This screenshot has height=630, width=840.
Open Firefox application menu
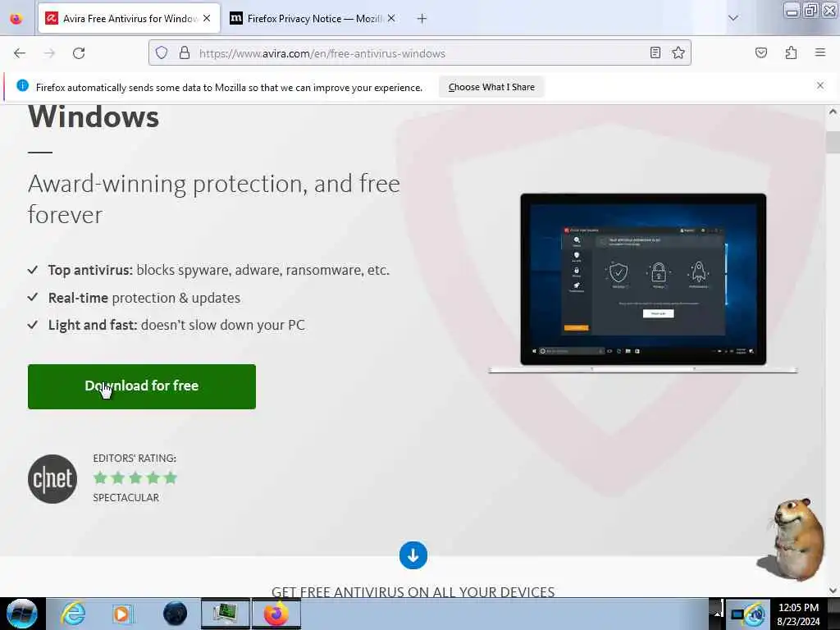[x=820, y=52]
